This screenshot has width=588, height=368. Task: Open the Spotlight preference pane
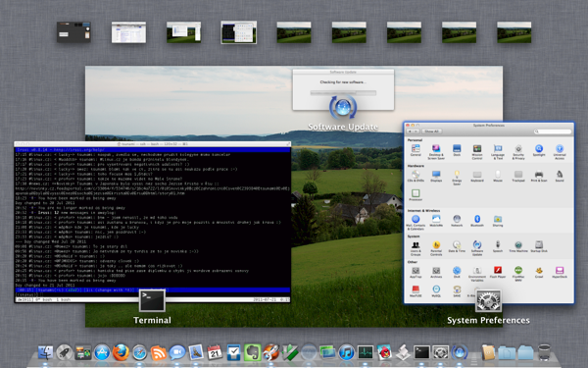coord(539,150)
